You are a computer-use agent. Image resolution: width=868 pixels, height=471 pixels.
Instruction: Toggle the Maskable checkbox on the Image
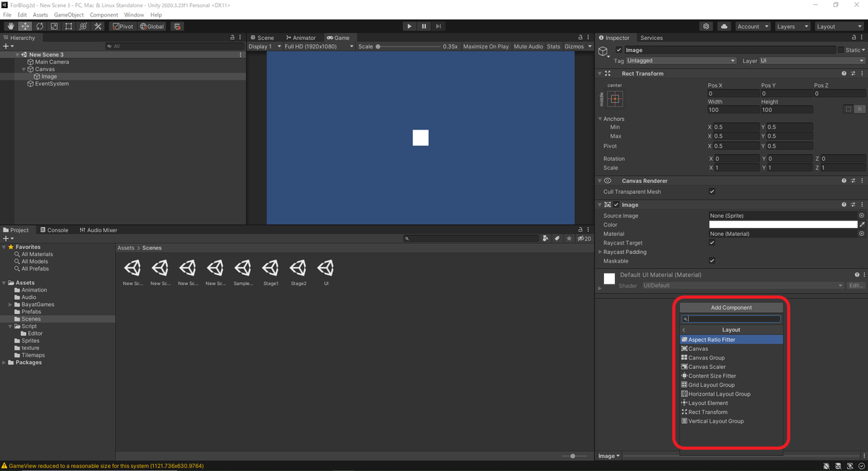[x=712, y=260]
